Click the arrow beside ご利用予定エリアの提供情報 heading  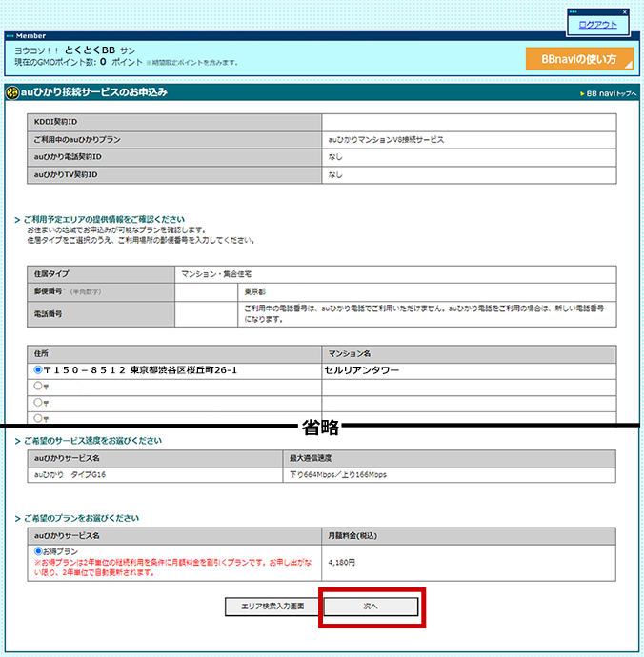click(18, 220)
